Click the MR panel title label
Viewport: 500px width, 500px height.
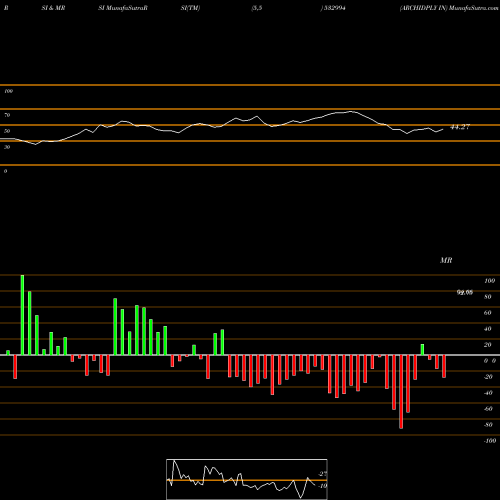coord(446,260)
